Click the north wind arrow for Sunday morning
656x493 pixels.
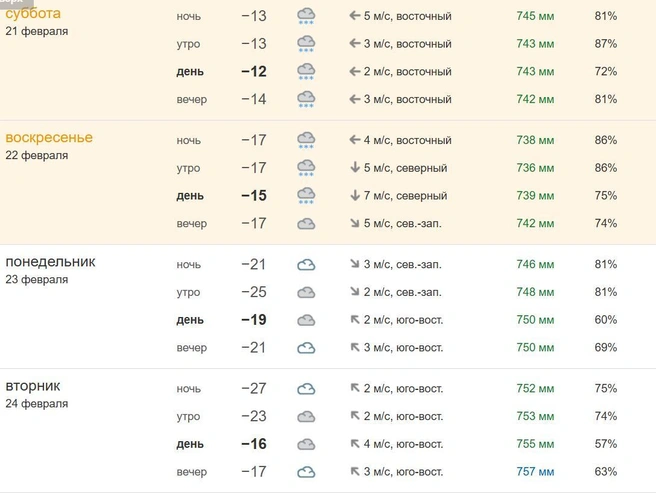pos(355,167)
